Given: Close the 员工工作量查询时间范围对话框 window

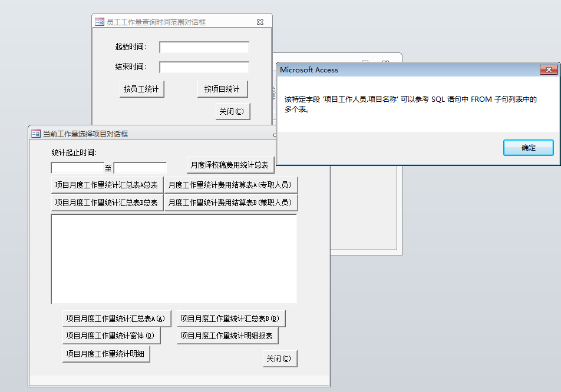Looking at the screenshot, I should point(260,22).
